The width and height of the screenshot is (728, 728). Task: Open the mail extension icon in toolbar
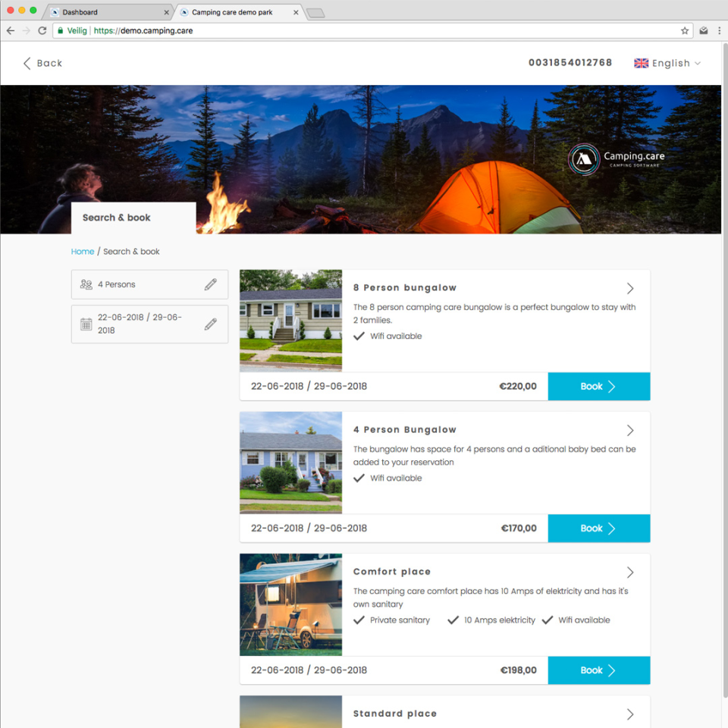pos(704,30)
